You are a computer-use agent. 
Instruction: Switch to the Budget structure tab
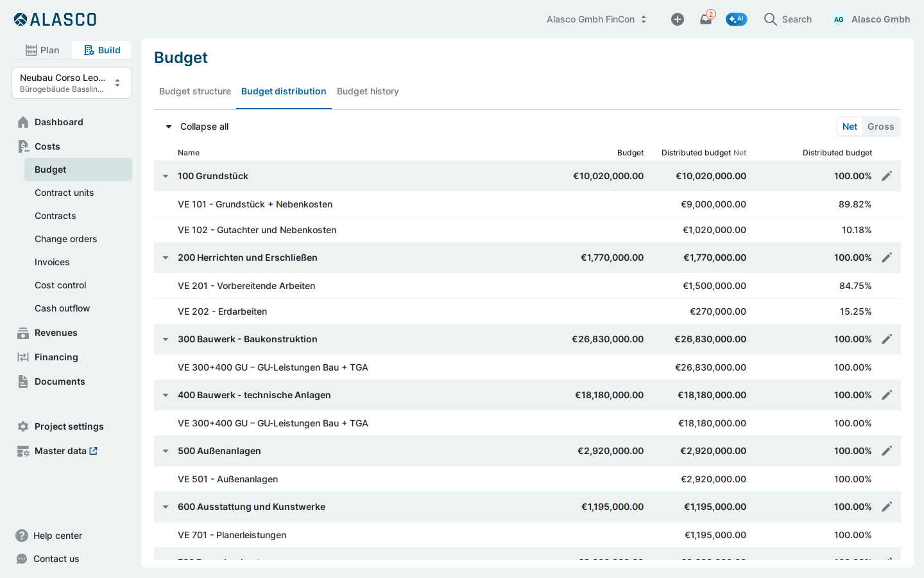point(195,91)
